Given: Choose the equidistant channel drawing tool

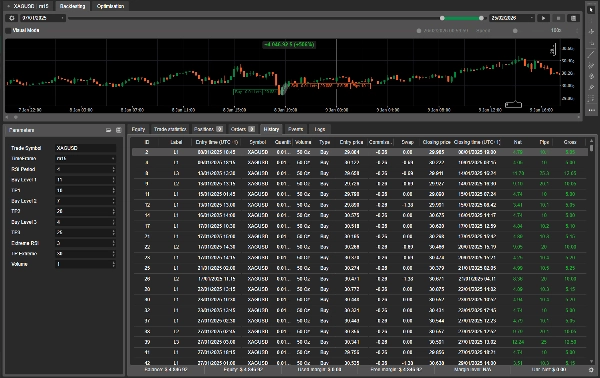Looking at the screenshot, I should click(592, 66).
